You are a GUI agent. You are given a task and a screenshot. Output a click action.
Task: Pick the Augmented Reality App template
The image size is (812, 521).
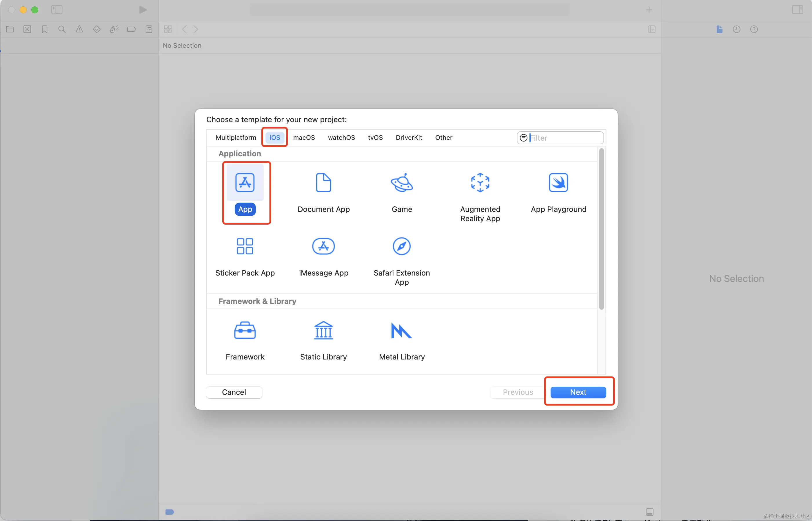[480, 183]
